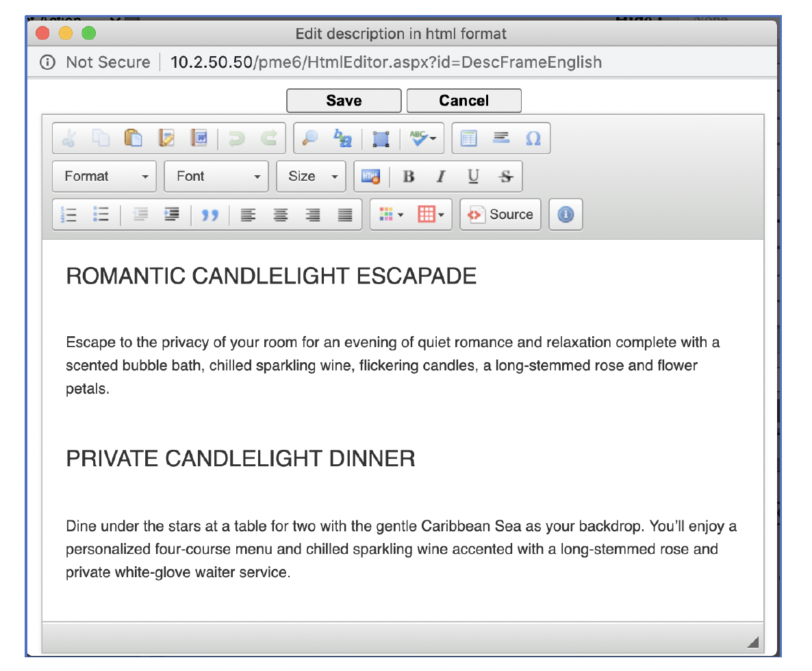Click the blue About info icon
Screen dimensions: 812x671
tap(566, 214)
